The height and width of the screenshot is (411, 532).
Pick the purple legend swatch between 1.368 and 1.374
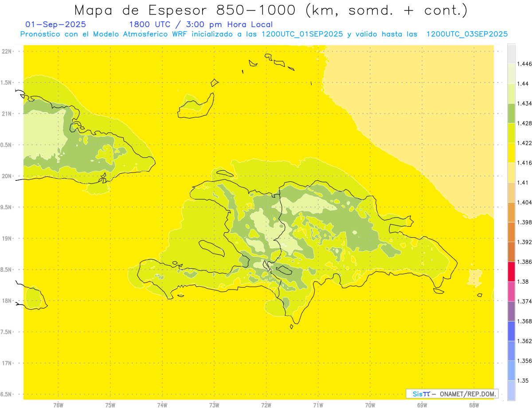click(x=511, y=311)
